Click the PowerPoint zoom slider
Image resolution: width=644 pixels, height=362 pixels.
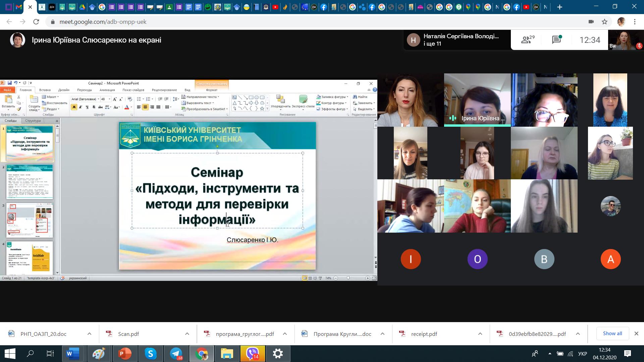point(348,278)
